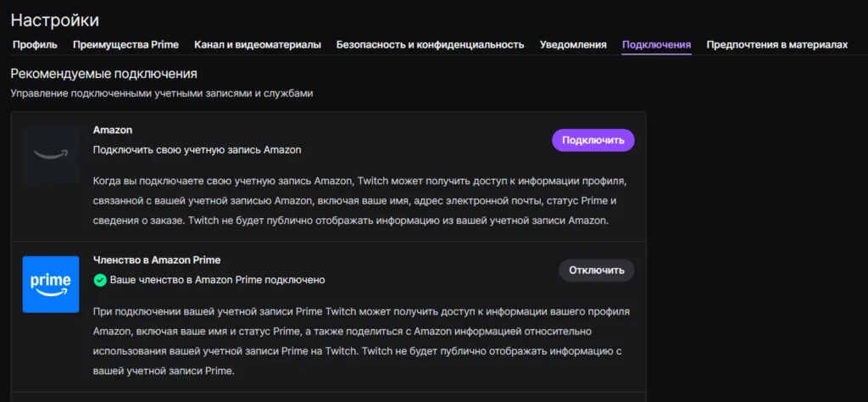868x402 pixels.
Task: Click the blue prime logo icon
Action: pos(51,284)
